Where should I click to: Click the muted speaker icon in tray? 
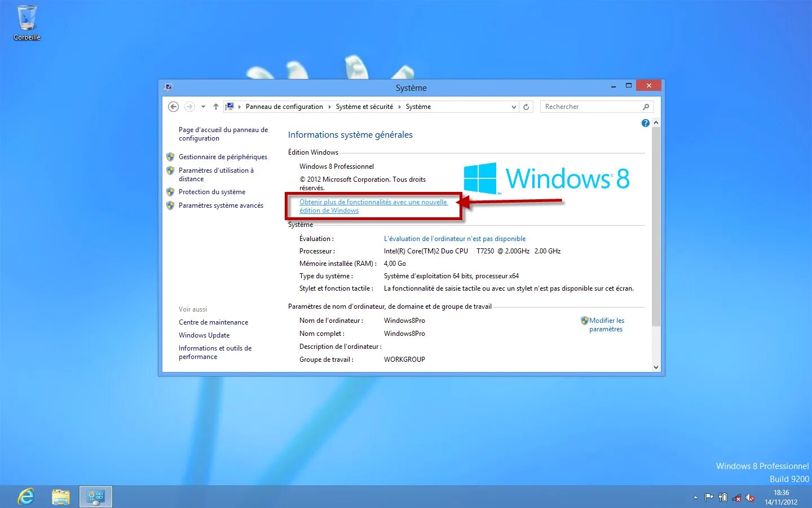click(751, 498)
